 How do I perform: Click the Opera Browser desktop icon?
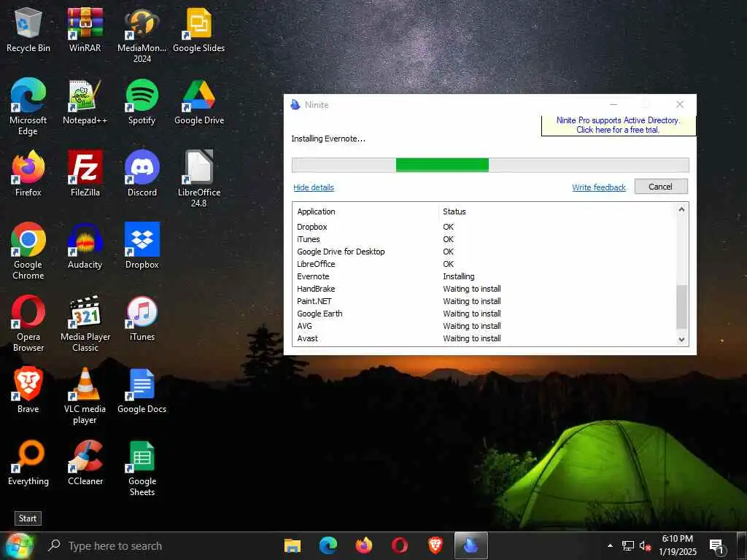click(28, 324)
